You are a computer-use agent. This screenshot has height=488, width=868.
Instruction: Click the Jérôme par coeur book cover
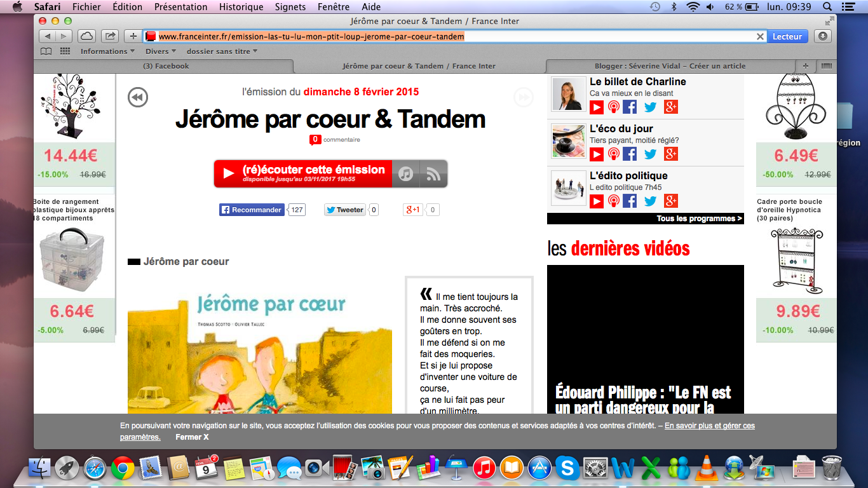260,351
